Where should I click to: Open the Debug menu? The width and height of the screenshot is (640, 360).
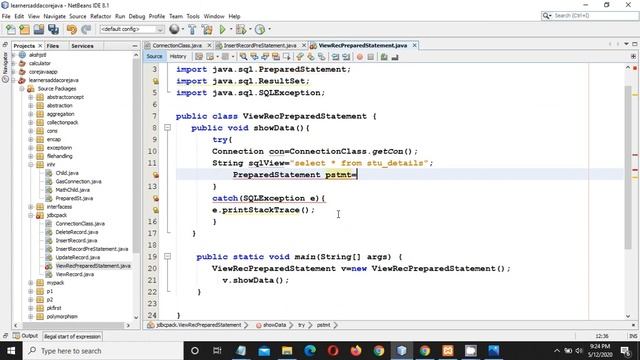click(137, 16)
